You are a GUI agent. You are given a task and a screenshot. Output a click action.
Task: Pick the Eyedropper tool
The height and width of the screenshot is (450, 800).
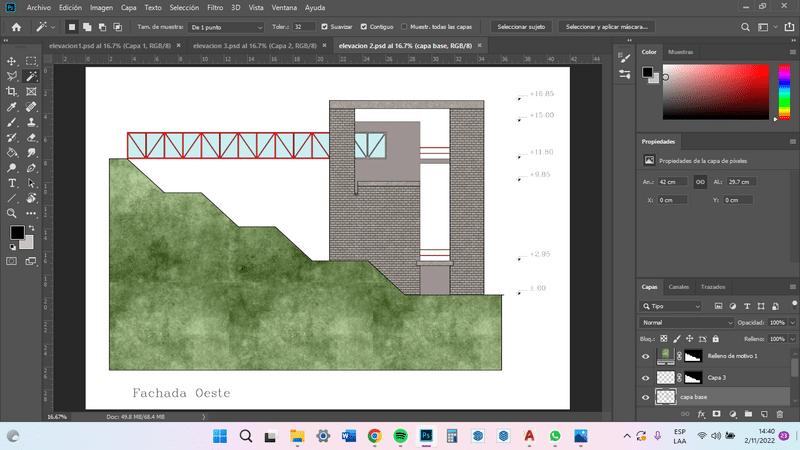click(12, 106)
